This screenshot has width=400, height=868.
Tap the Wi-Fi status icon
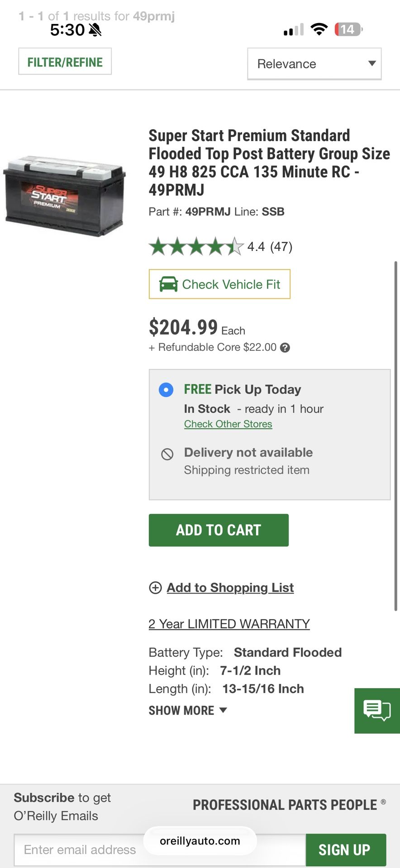click(319, 29)
